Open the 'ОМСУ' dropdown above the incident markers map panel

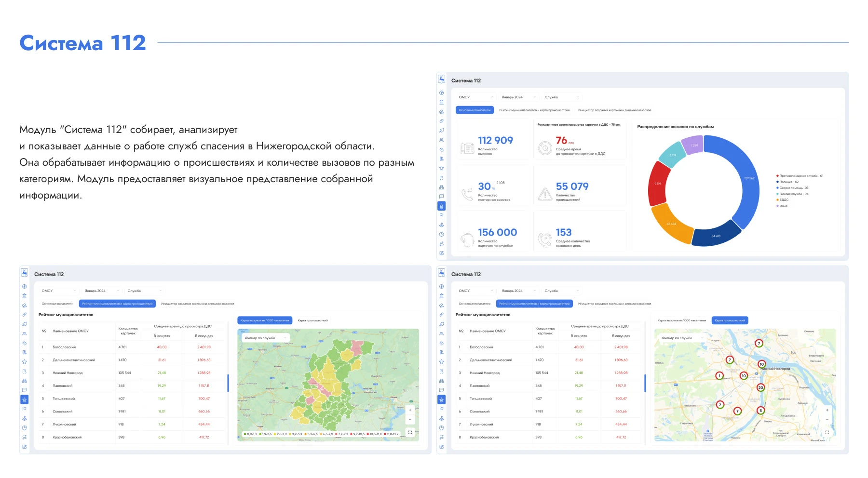click(475, 291)
